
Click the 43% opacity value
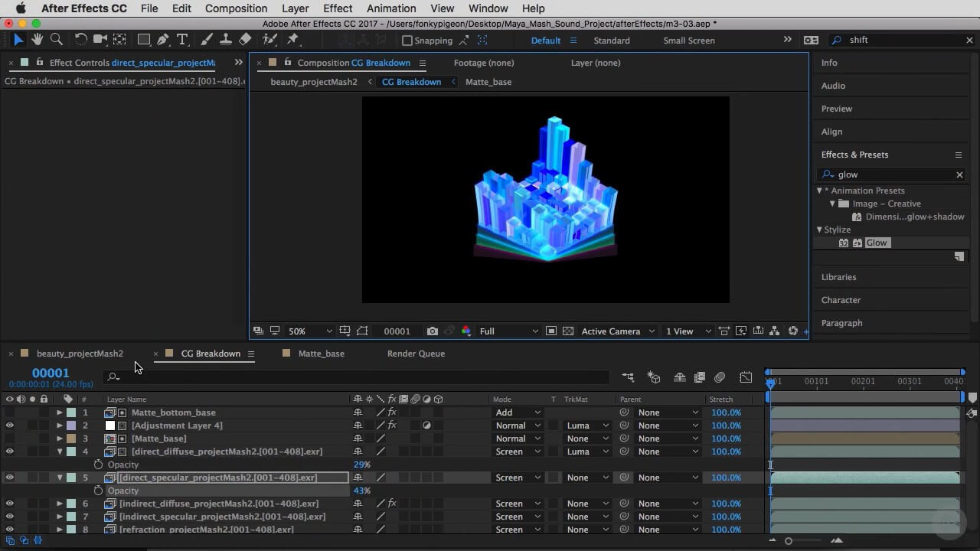(361, 491)
